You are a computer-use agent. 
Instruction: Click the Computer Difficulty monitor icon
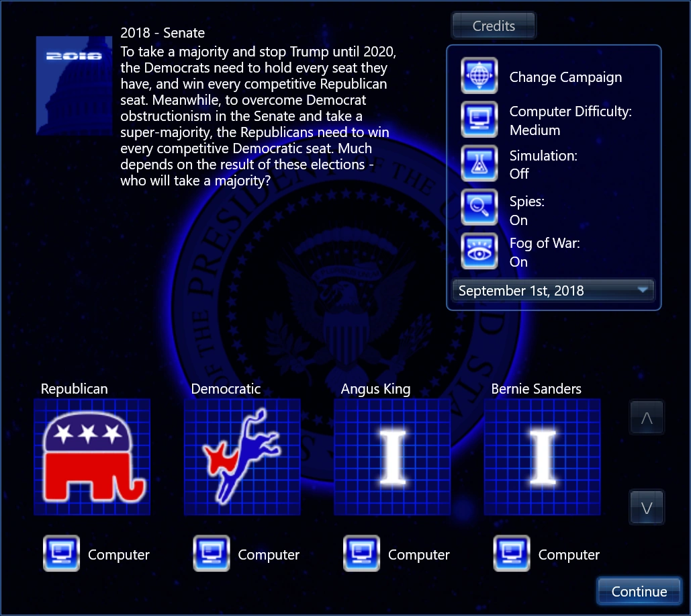[479, 120]
